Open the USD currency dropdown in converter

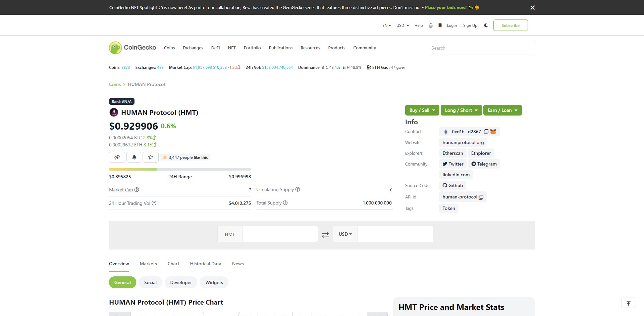tap(345, 234)
